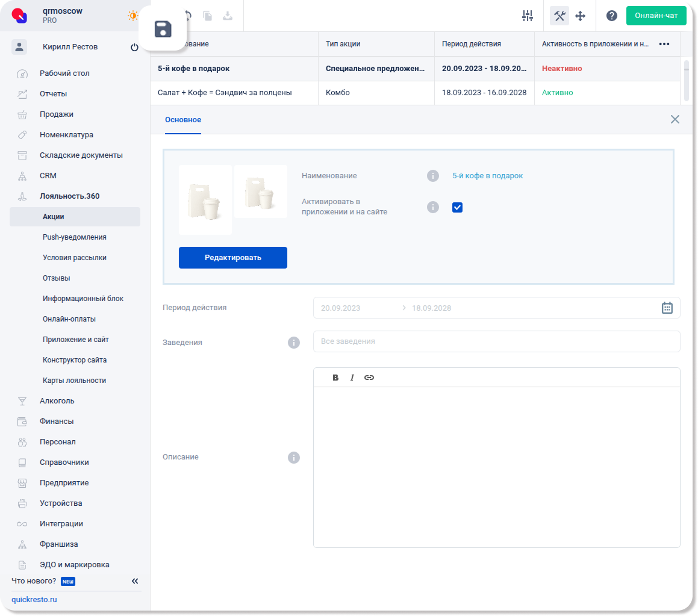The image size is (698, 616).
Task: Open table columns three-dot menu
Action: [x=665, y=45]
